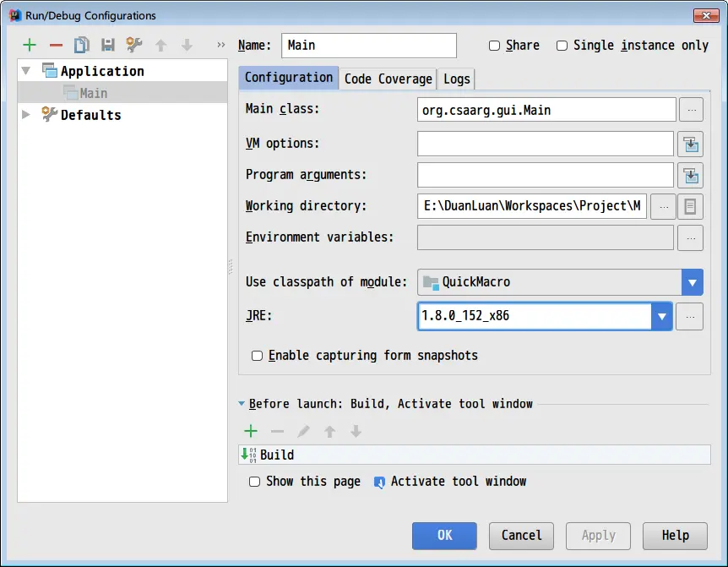Open the Logs tab
The width and height of the screenshot is (728, 567).
[x=456, y=79]
